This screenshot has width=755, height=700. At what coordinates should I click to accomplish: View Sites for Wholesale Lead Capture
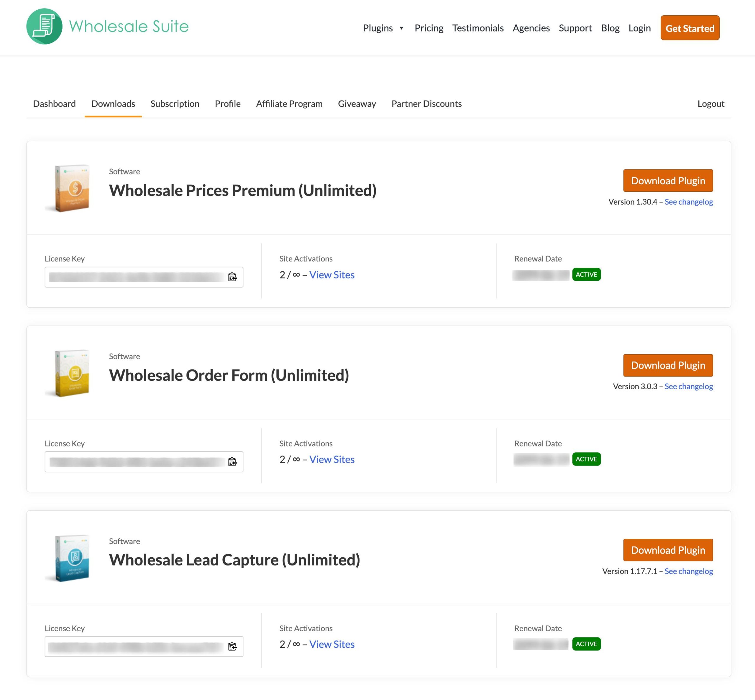331,644
